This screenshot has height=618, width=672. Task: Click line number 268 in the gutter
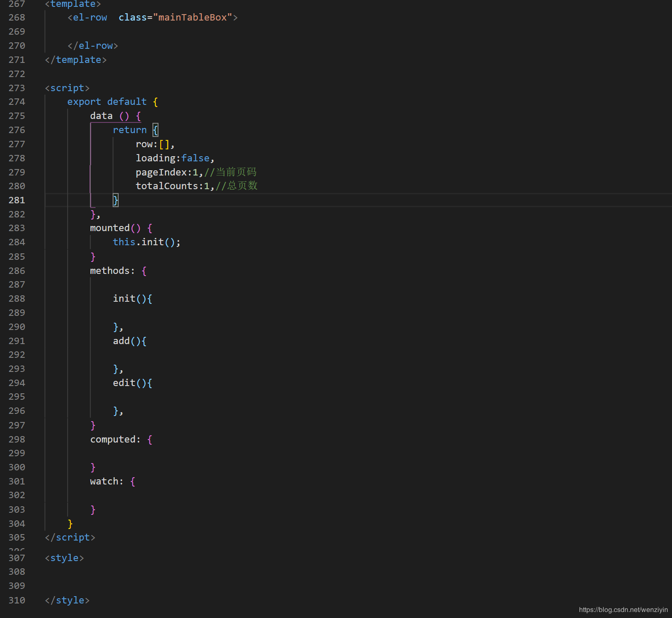click(x=17, y=18)
